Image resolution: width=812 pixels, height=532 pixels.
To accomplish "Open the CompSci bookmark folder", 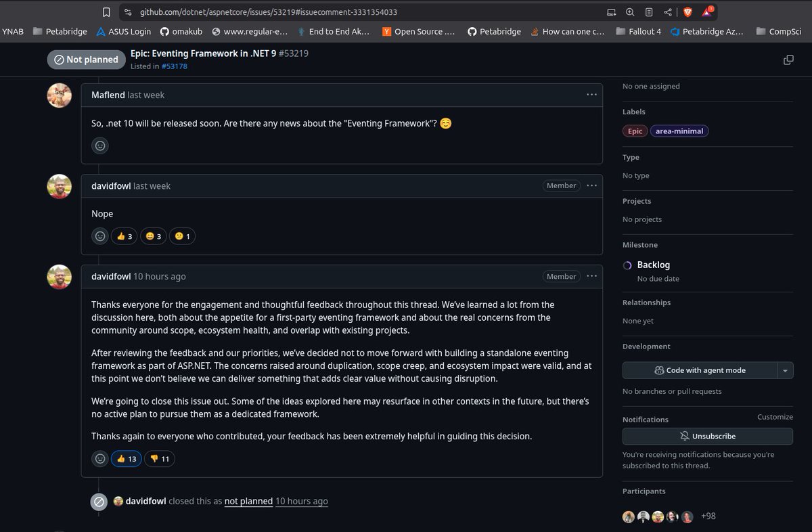I will coord(779,31).
